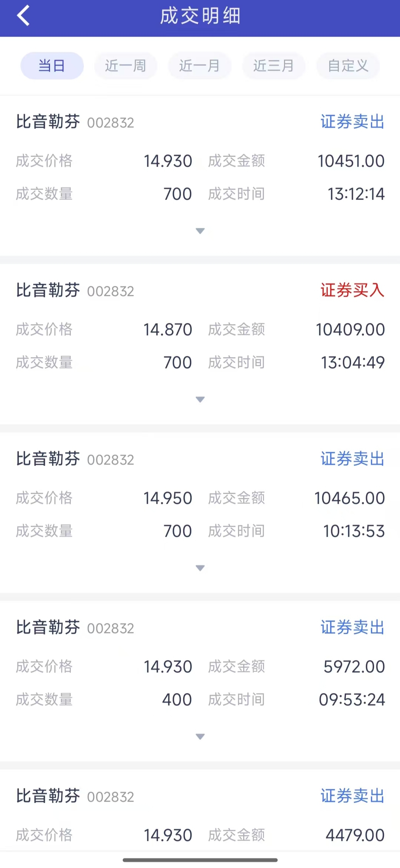Tap the 14.950 transaction price

168,498
